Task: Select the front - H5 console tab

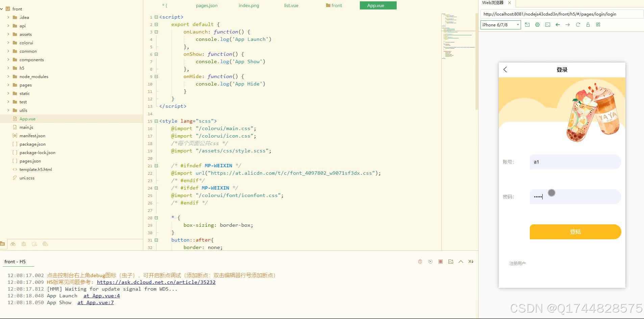Action: coord(15,262)
